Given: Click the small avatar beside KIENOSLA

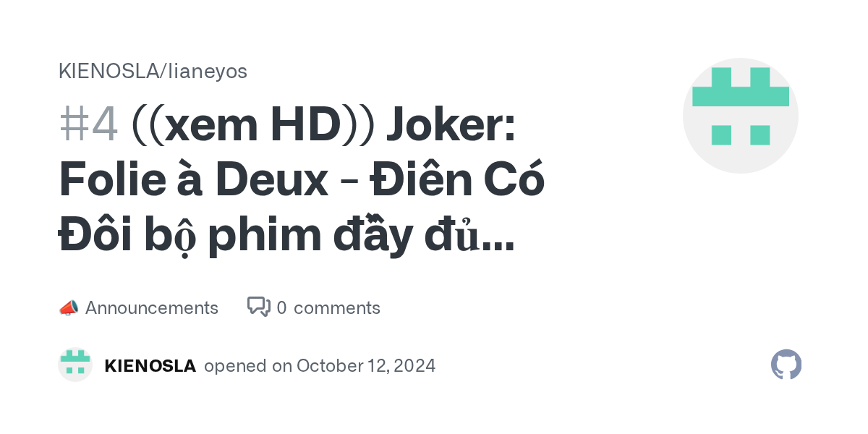Looking at the screenshot, I should [75, 365].
